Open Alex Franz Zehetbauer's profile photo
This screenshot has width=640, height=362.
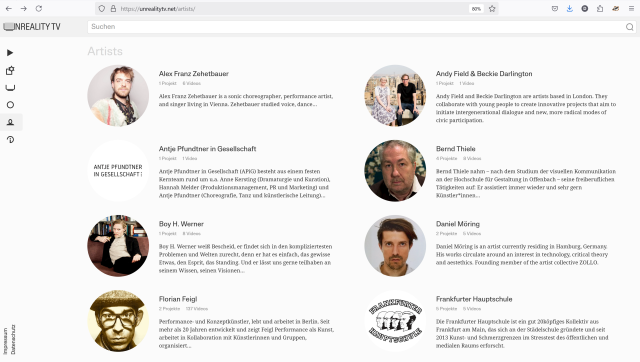pos(118,95)
